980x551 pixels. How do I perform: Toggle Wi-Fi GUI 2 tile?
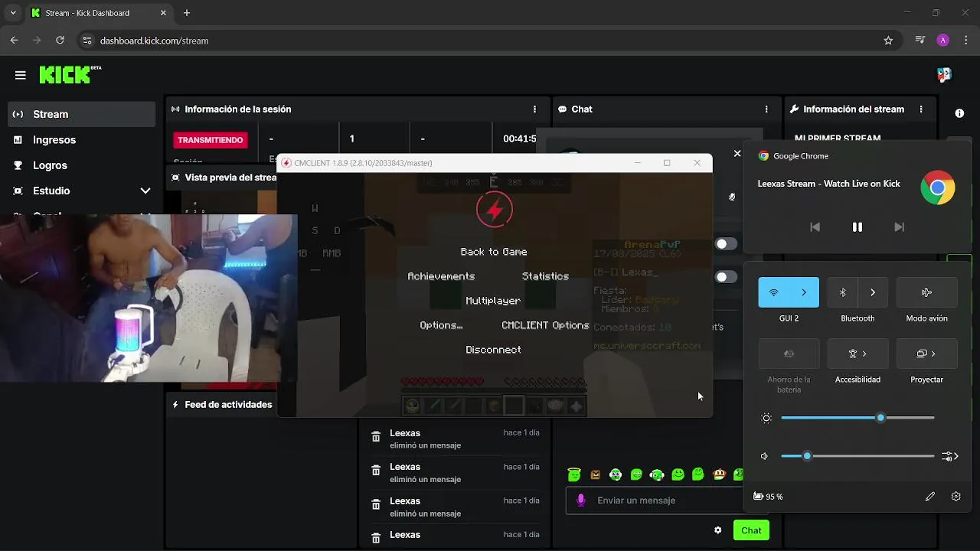click(x=773, y=292)
